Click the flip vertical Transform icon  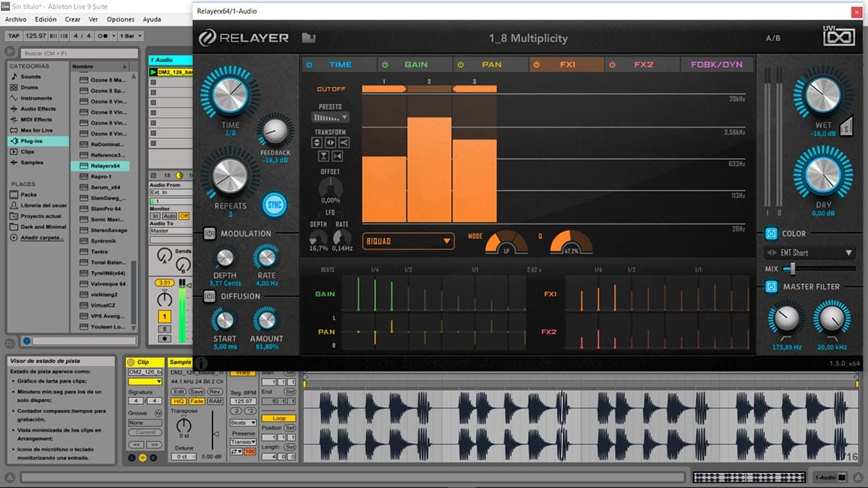318,142
